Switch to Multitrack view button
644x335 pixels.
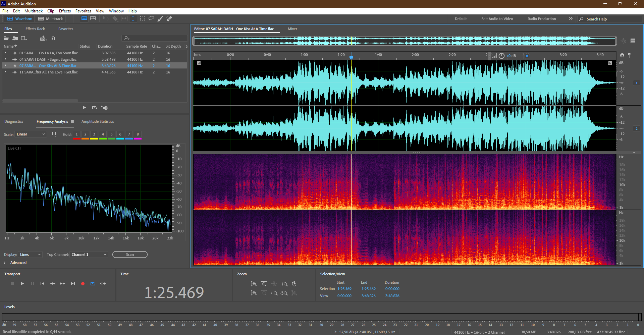51,19
